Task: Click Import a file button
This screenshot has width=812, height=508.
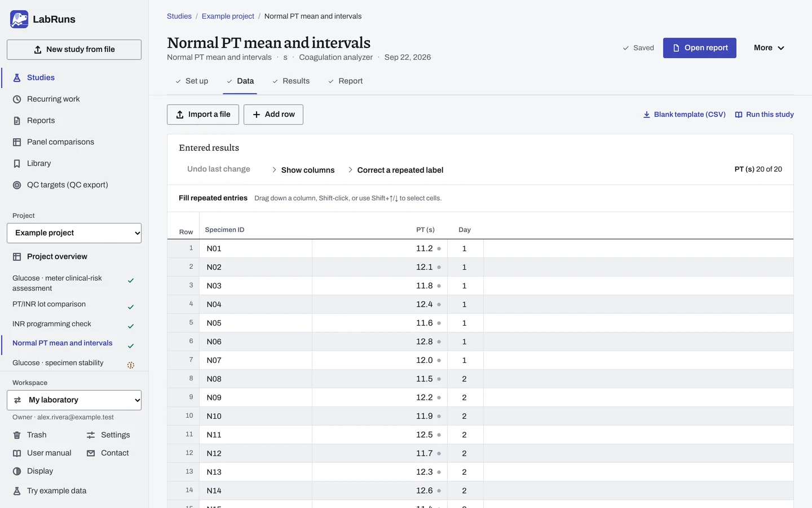Action: pos(203,115)
